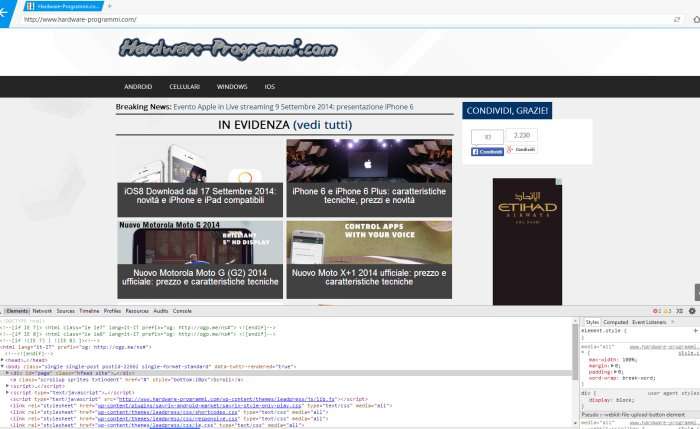Viewport: 700px width, 429px height.
Task: Open the Computed tab in styles pane
Action: tap(615, 322)
